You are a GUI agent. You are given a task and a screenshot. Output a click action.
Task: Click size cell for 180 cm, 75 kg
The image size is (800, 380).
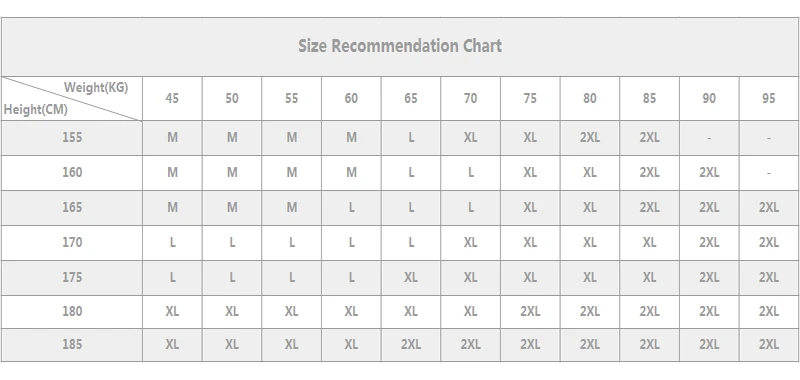coord(530,311)
